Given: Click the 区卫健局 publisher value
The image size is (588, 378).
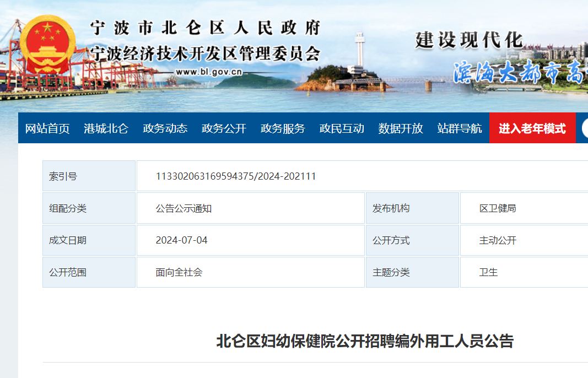Looking at the screenshot, I should (x=498, y=208).
